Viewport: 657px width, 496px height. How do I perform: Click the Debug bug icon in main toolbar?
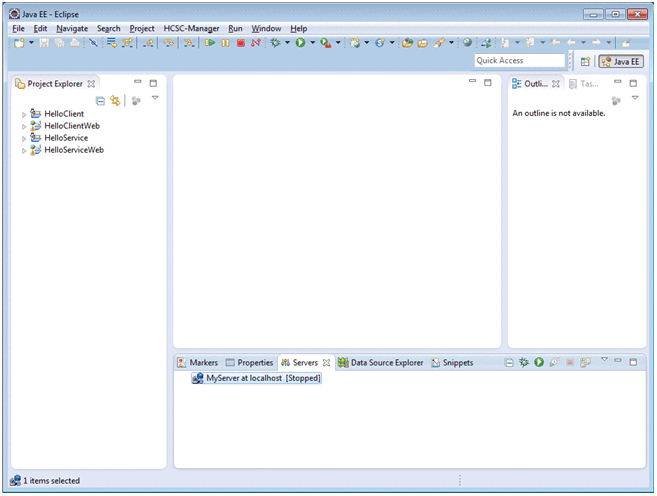tap(275, 43)
